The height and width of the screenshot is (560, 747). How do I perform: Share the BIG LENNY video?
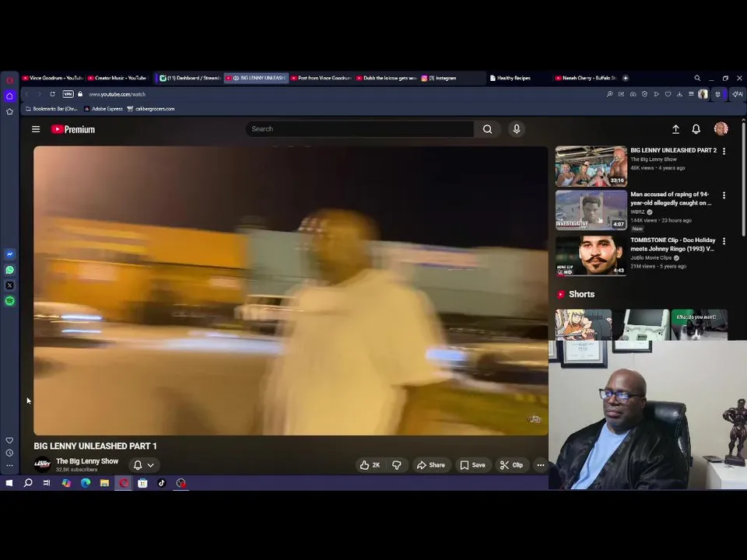click(430, 465)
